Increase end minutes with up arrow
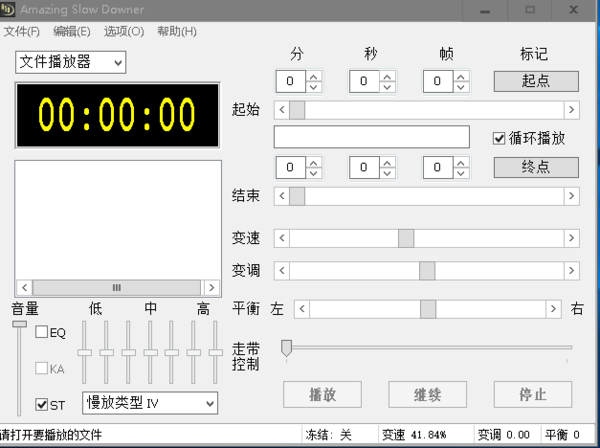This screenshot has height=448, width=600. 313,163
